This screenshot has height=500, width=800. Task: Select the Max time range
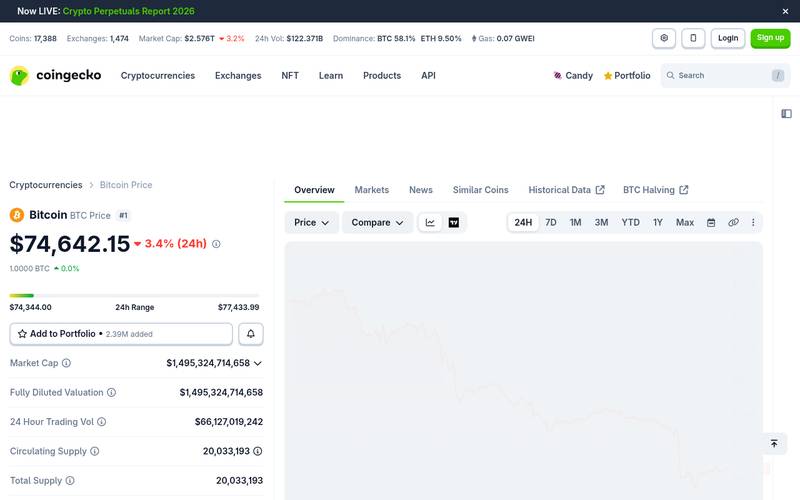(685, 222)
